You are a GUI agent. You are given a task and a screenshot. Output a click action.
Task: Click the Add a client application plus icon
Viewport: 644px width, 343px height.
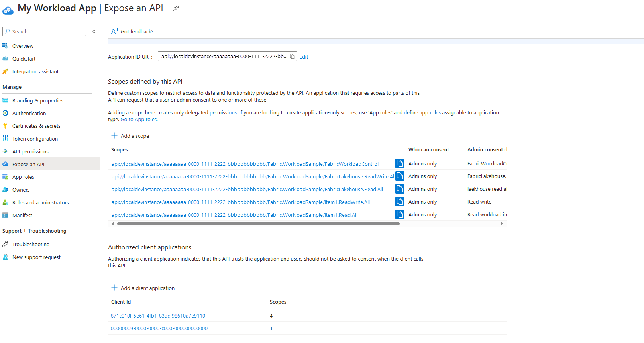(114, 288)
